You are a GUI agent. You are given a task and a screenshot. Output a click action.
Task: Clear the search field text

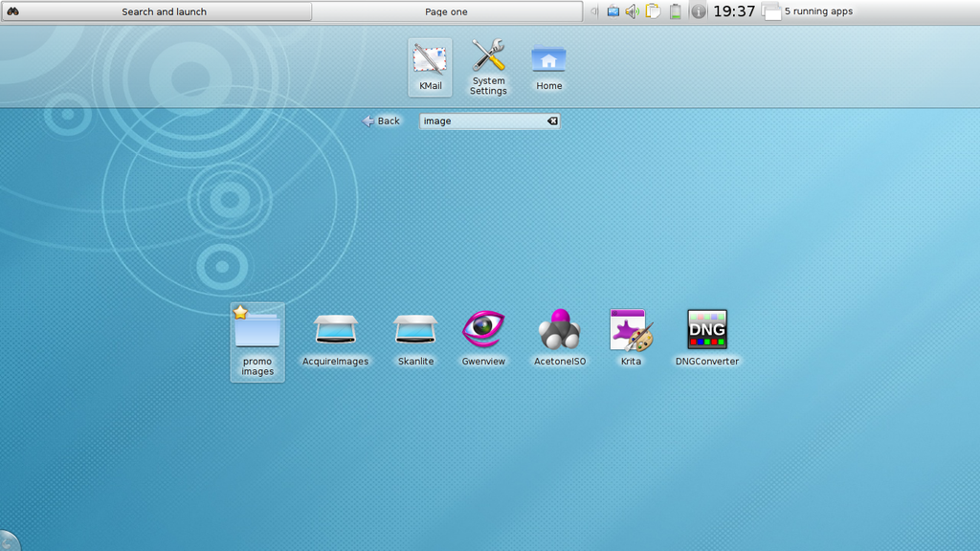(551, 121)
